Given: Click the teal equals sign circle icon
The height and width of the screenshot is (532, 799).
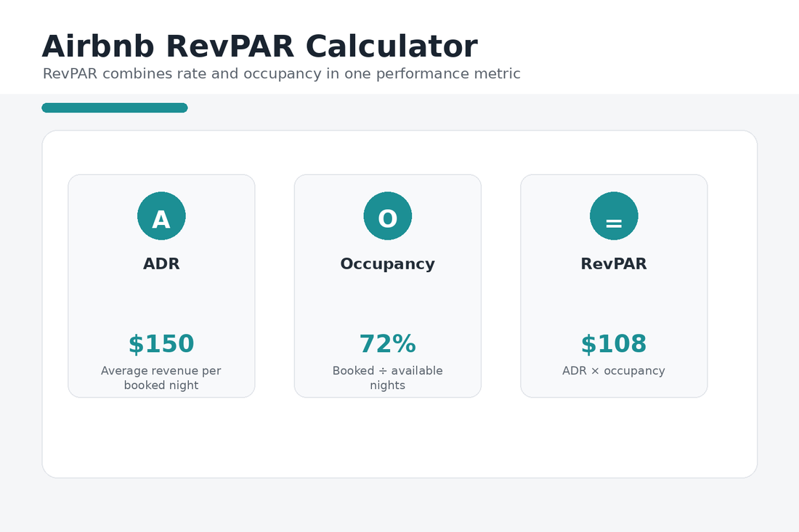Looking at the screenshot, I should 614,216.
